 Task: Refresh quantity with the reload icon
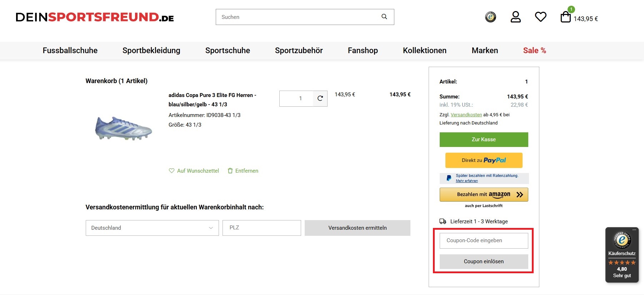[x=320, y=98]
